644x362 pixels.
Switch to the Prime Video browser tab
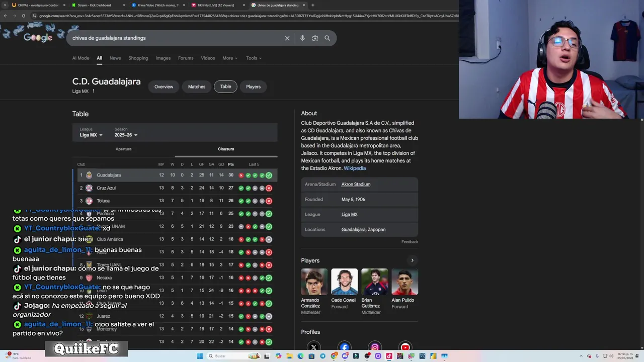coord(158,5)
